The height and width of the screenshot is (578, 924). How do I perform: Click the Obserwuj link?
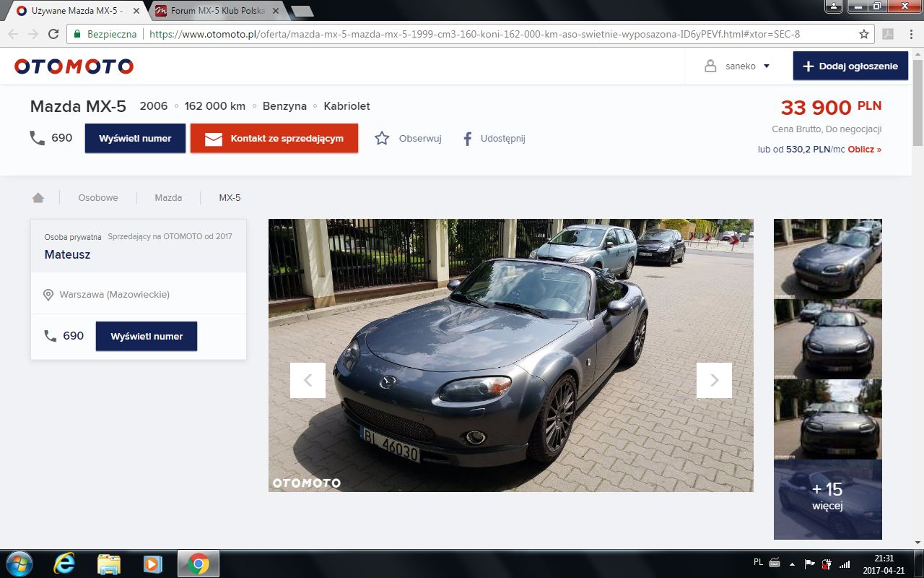pyautogui.click(x=420, y=138)
